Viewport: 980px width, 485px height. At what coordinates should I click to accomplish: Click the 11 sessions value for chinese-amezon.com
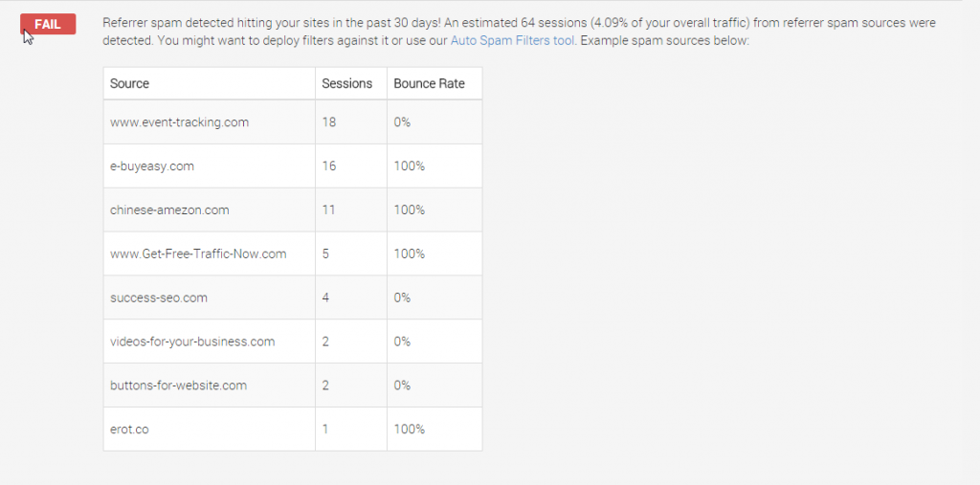click(329, 210)
